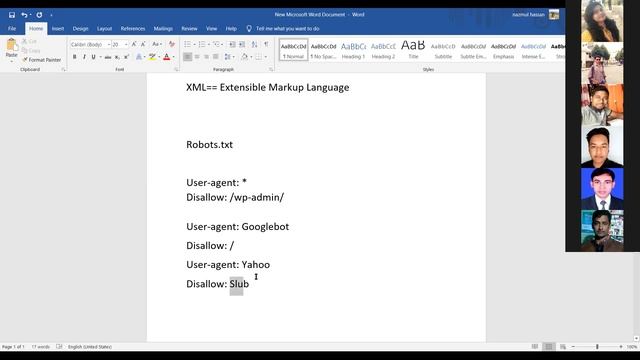Customize Quick Access Toolbar dropdown
This screenshot has height=360, width=640.
click(x=51, y=15)
